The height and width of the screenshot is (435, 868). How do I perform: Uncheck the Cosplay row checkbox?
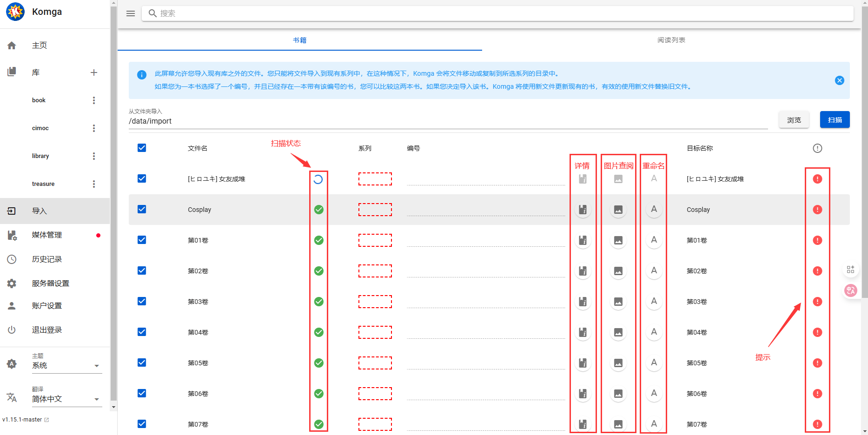142,209
